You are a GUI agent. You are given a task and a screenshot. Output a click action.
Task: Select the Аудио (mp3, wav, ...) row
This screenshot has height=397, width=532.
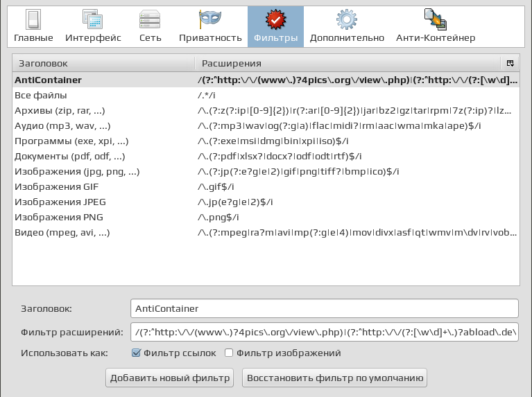pyautogui.click(x=266, y=126)
